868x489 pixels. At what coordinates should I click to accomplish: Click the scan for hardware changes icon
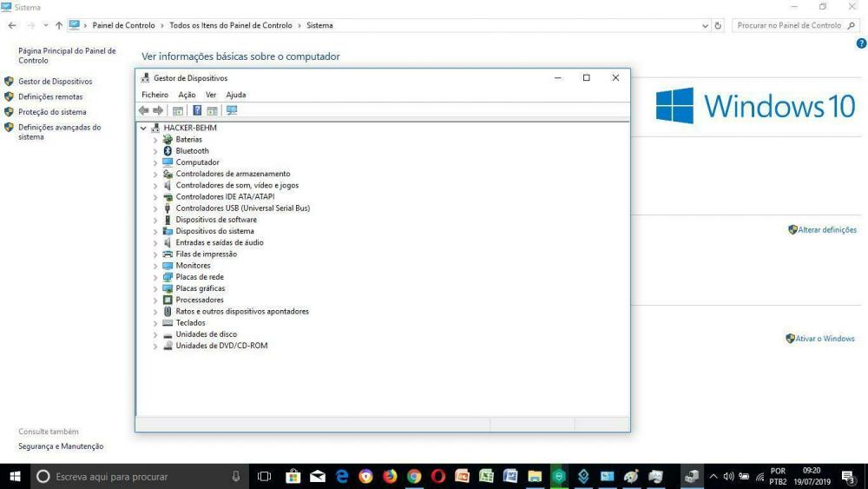(231, 110)
